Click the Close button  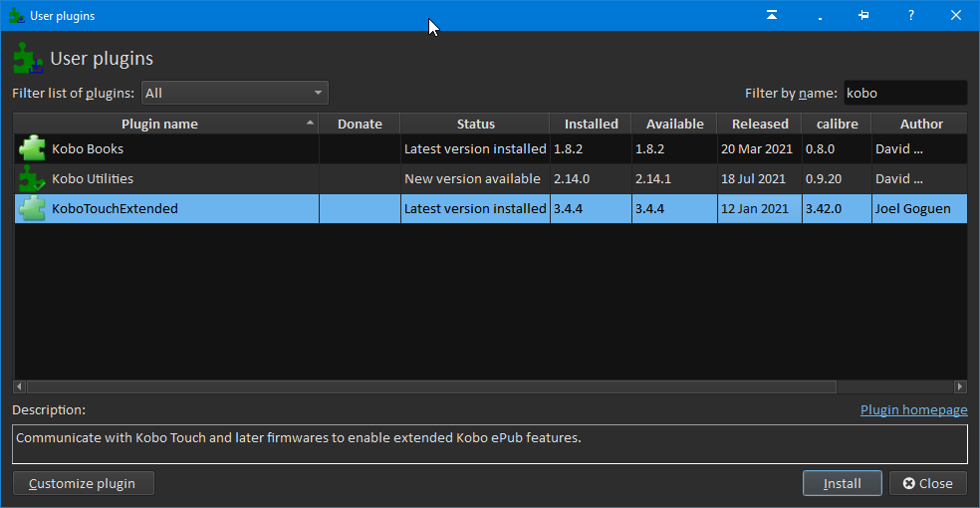click(x=928, y=483)
